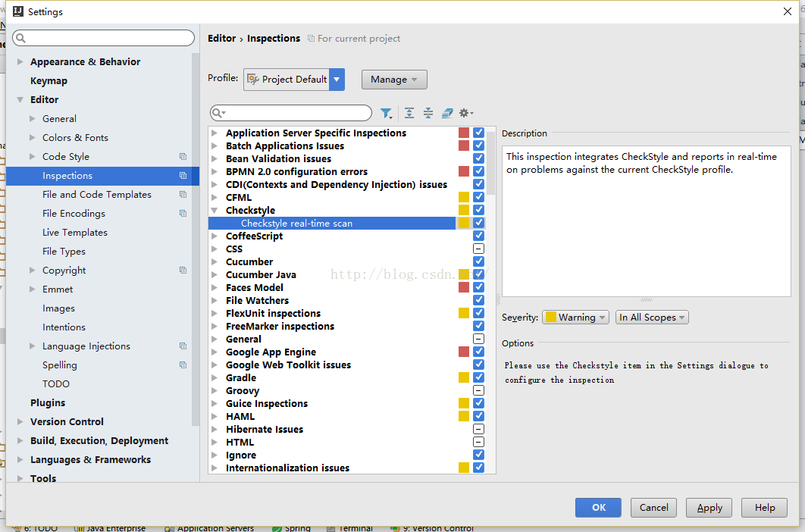The width and height of the screenshot is (805, 532).
Task: Toggle the General inspections checkbox
Action: [x=478, y=339]
